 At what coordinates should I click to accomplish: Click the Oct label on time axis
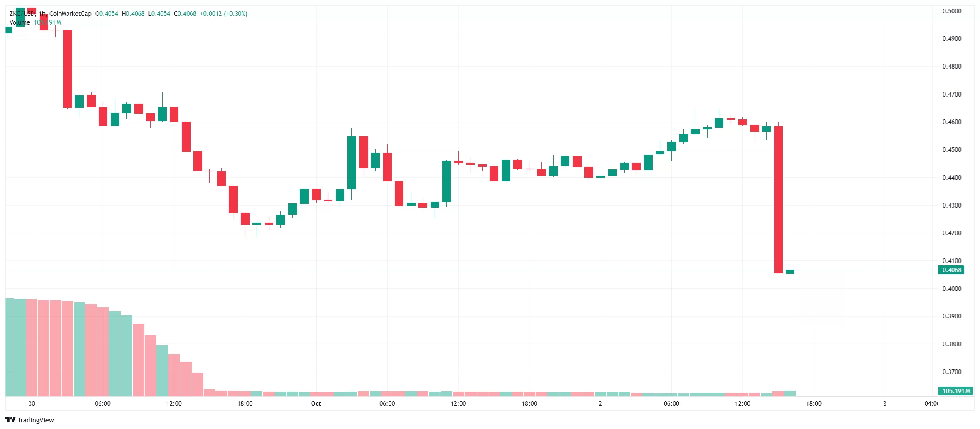316,404
